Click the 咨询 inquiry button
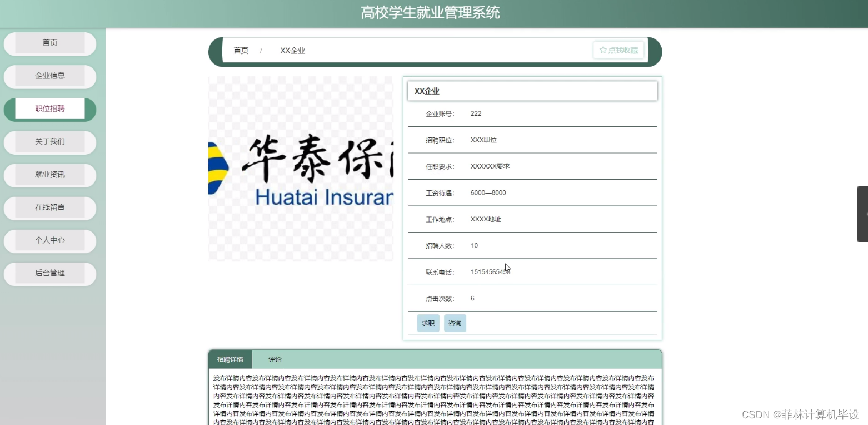This screenshot has width=868, height=425. click(x=455, y=323)
